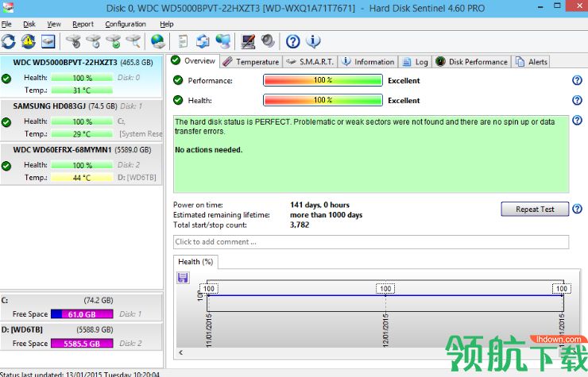The image size is (588, 377).
Task: Click the green check icon beside Performance label
Action: tap(178, 80)
